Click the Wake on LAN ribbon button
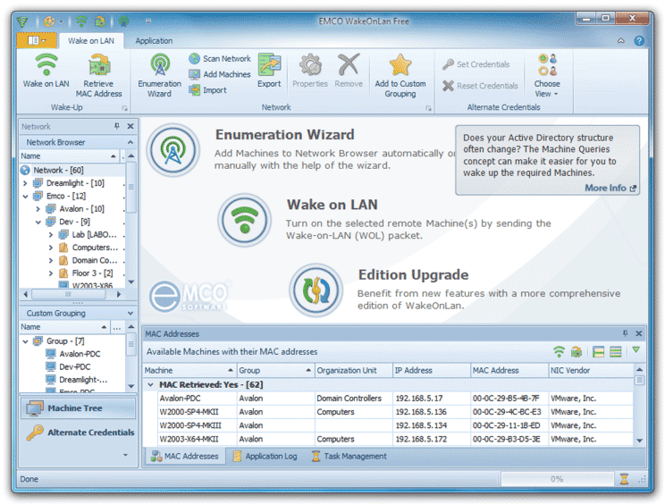This screenshot has height=504, width=665. (46, 71)
